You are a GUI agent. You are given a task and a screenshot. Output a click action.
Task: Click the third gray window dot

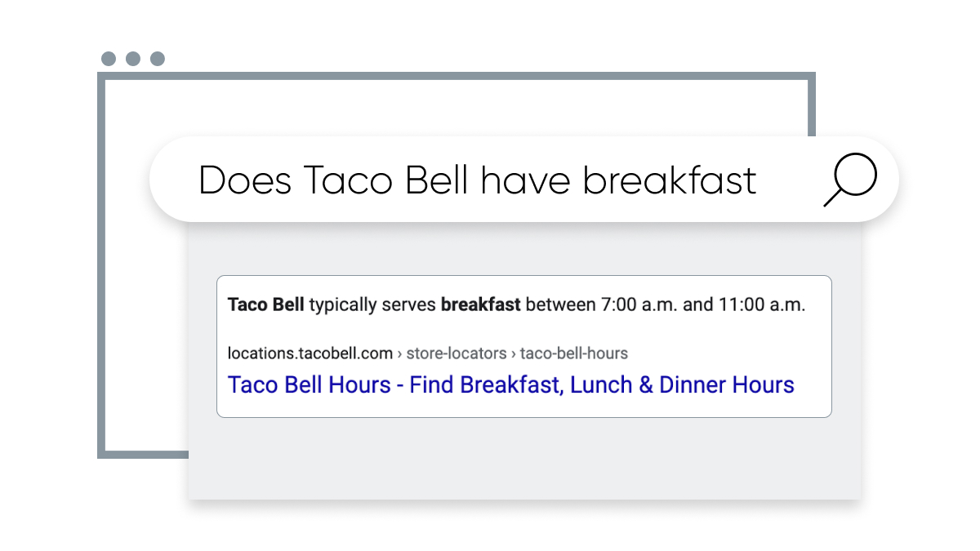[158, 59]
